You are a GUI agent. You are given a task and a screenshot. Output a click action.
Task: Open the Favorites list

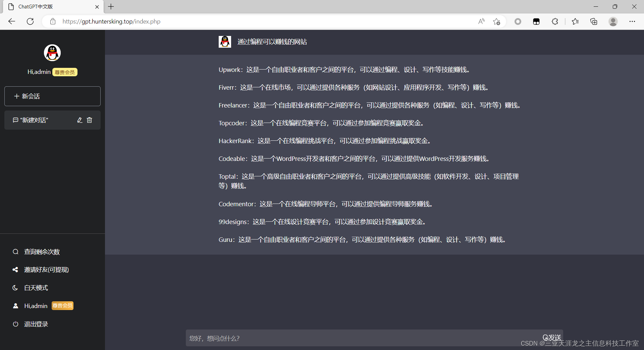point(575,21)
